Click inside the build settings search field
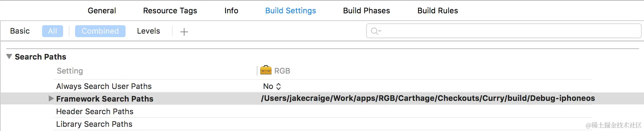The height and width of the screenshot is (131, 644). click(504, 31)
